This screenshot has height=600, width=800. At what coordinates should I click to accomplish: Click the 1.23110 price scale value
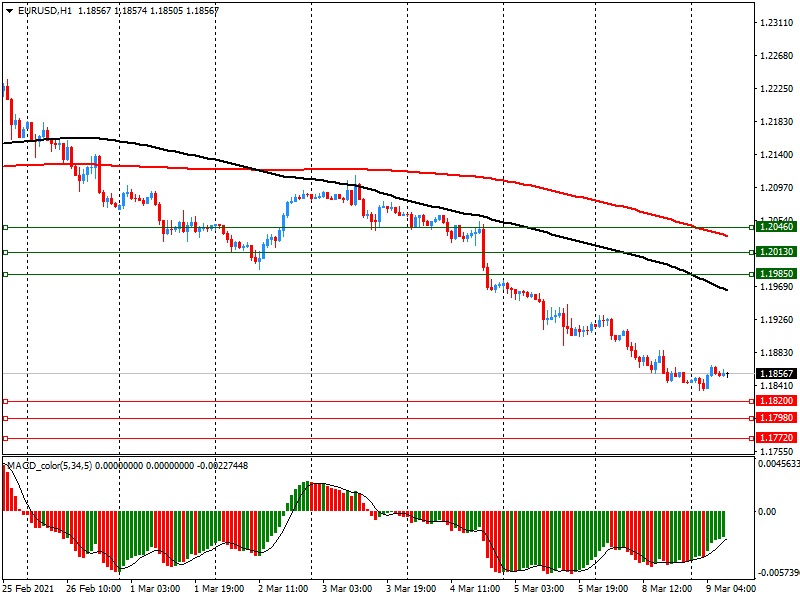click(777, 22)
